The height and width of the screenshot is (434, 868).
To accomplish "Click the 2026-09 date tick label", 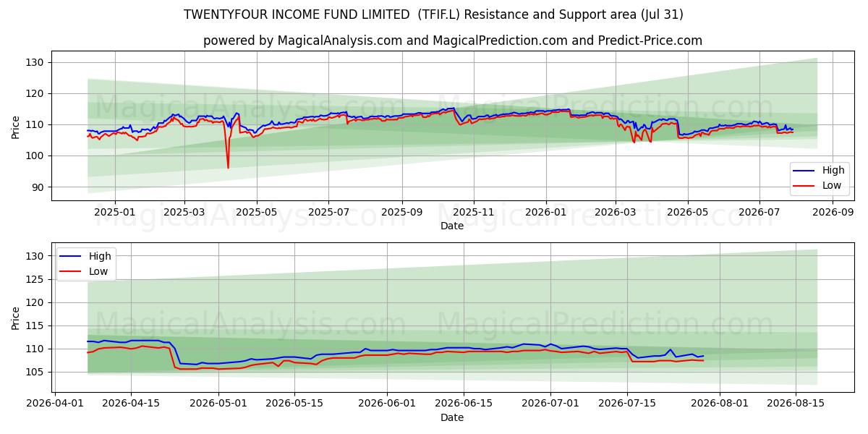I will pyautogui.click(x=833, y=213).
